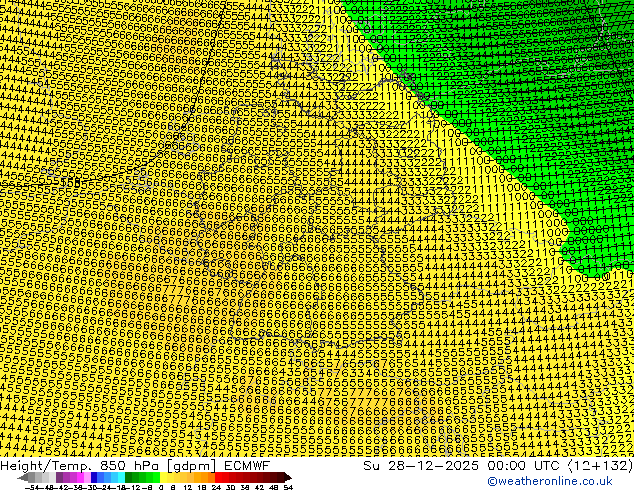Select the dark maroon arrow at legend end

coord(288,477)
